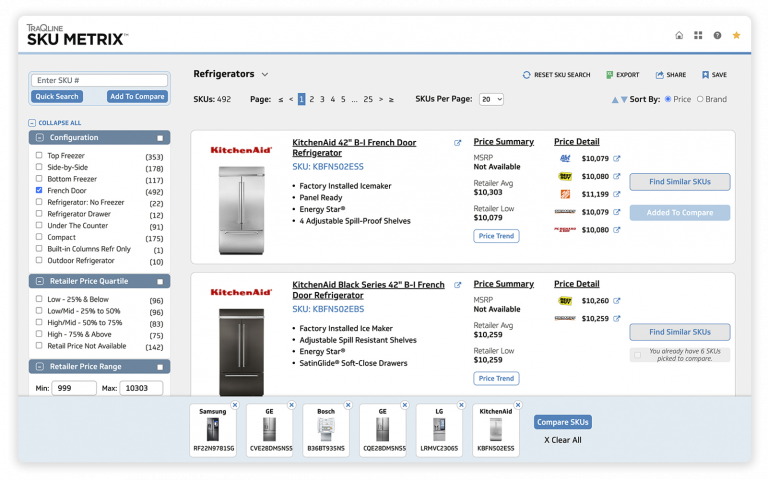Viewport: 768px width, 480px height.
Task: Collapse the Retailer Price Quartile section
Action: 40,281
